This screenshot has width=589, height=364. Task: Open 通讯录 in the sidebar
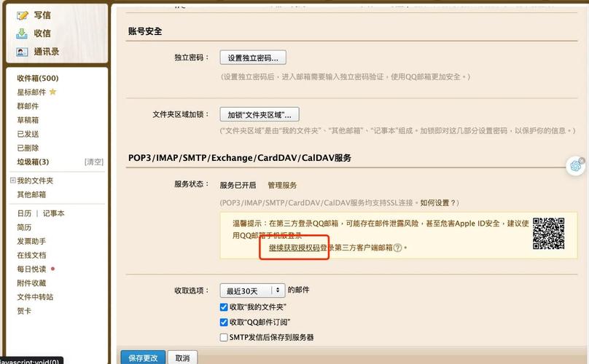tap(46, 52)
